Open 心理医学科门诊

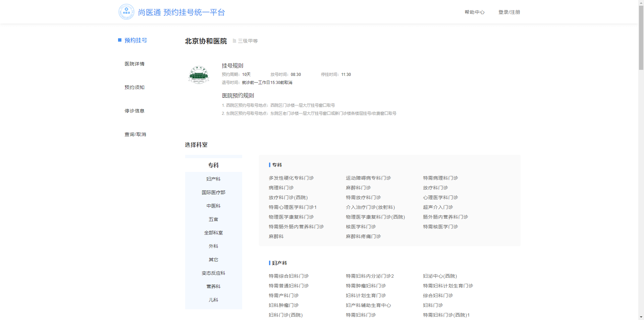440,197
